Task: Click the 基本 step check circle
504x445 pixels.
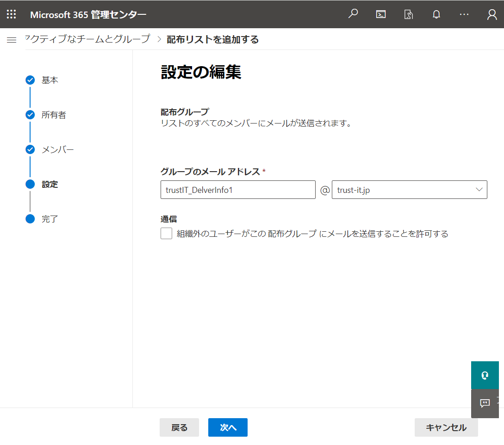Action: (30, 80)
